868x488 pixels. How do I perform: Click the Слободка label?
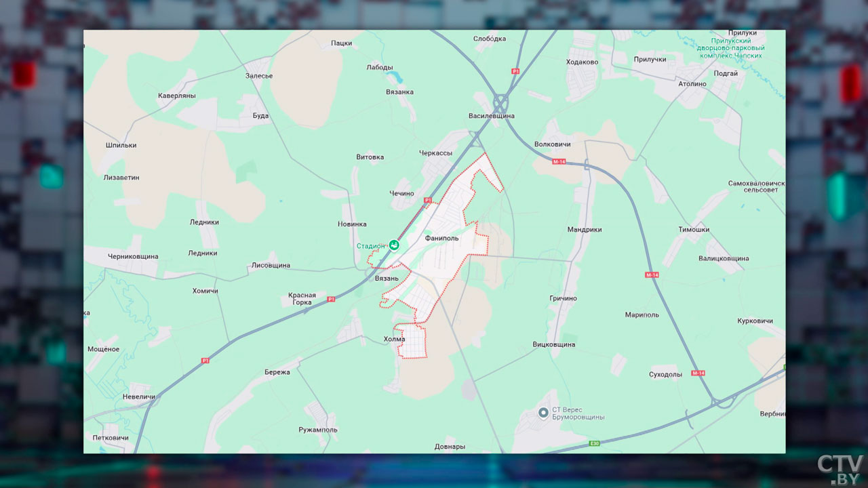click(x=490, y=39)
